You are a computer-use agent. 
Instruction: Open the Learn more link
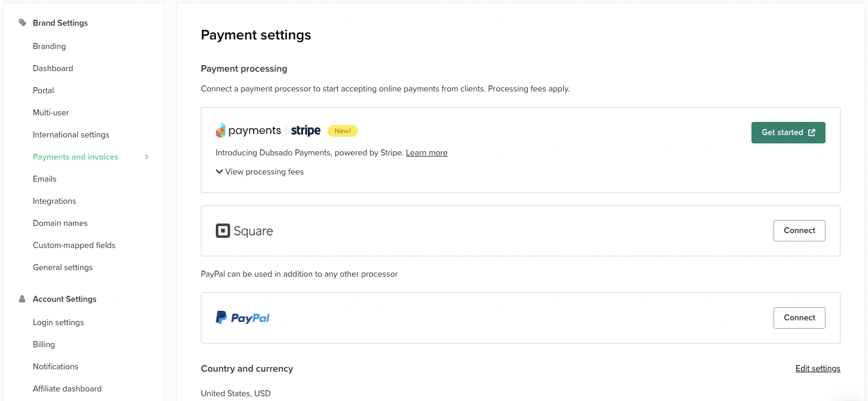pos(426,152)
